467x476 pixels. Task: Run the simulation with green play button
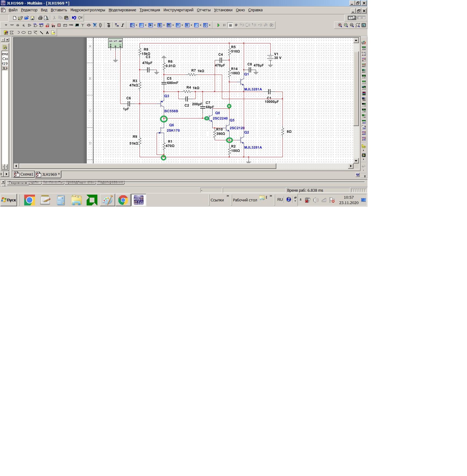coord(218,25)
